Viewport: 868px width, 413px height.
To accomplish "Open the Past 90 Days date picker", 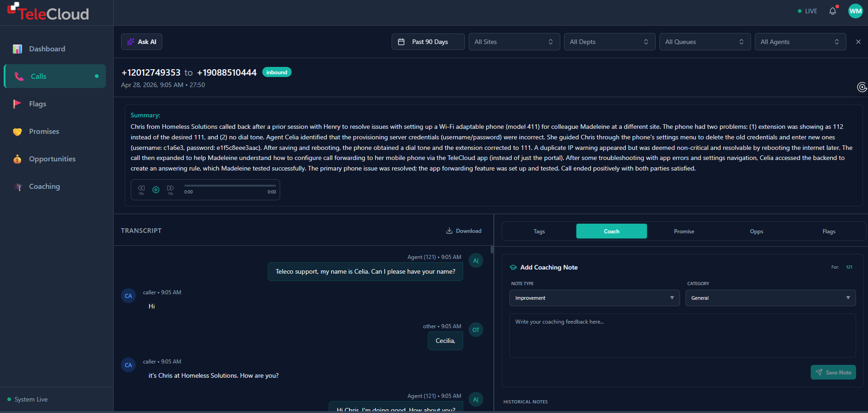I will (x=428, y=42).
